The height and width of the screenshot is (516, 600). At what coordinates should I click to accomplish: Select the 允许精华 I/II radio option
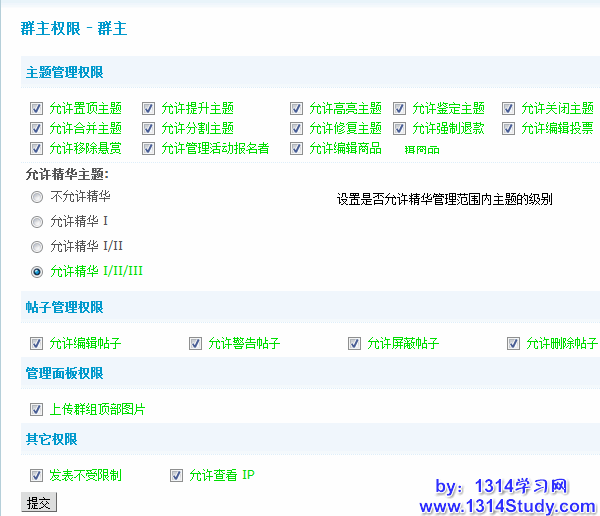pyautogui.click(x=37, y=246)
